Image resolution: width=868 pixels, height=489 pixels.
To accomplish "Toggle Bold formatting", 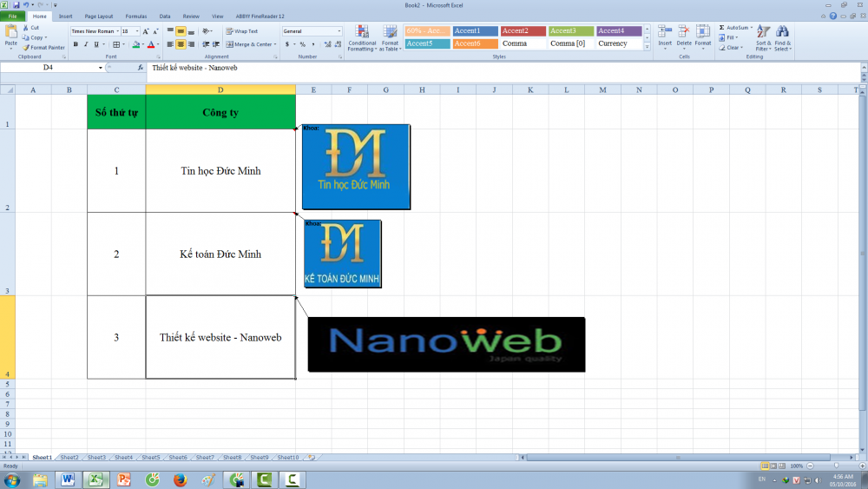I will click(x=76, y=44).
